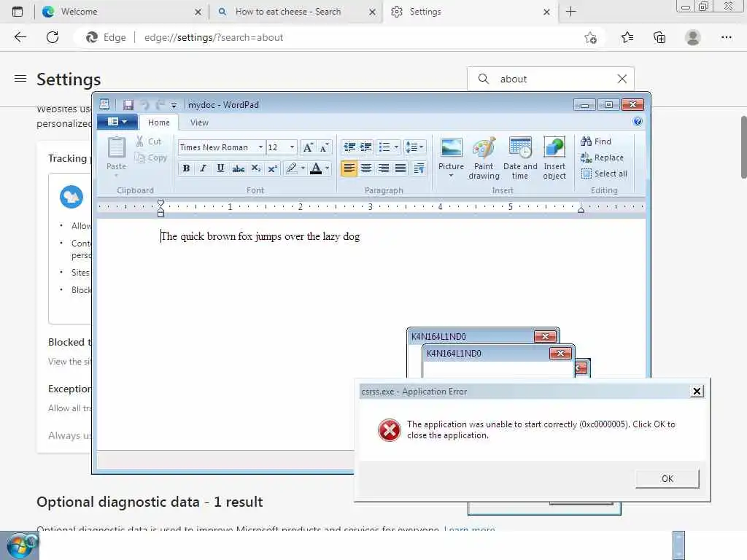Toggle Strikethrough formatting

point(239,168)
